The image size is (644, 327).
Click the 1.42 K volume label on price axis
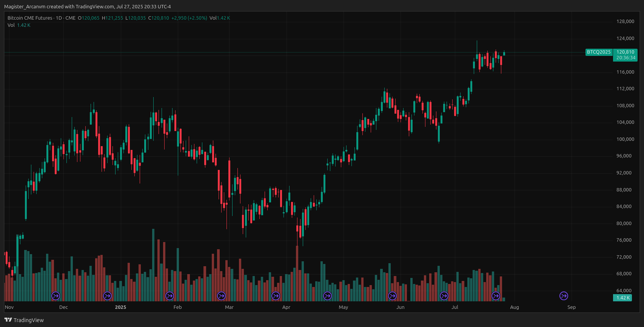(622, 298)
